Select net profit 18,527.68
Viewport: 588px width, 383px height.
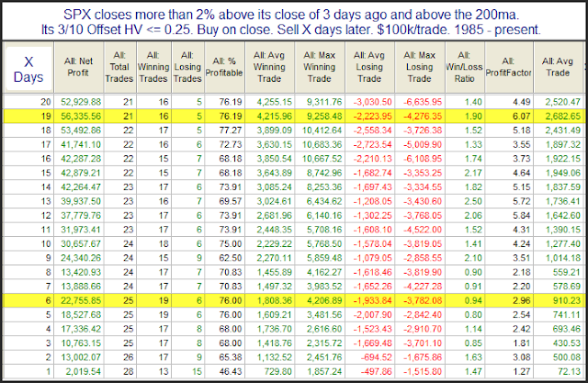click(x=81, y=315)
